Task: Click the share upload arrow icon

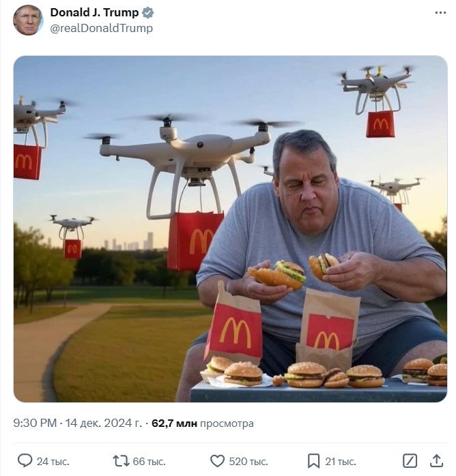Action: pos(436,461)
